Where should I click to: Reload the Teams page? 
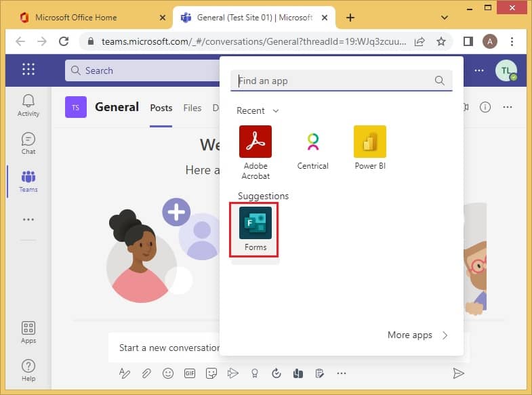click(x=64, y=41)
